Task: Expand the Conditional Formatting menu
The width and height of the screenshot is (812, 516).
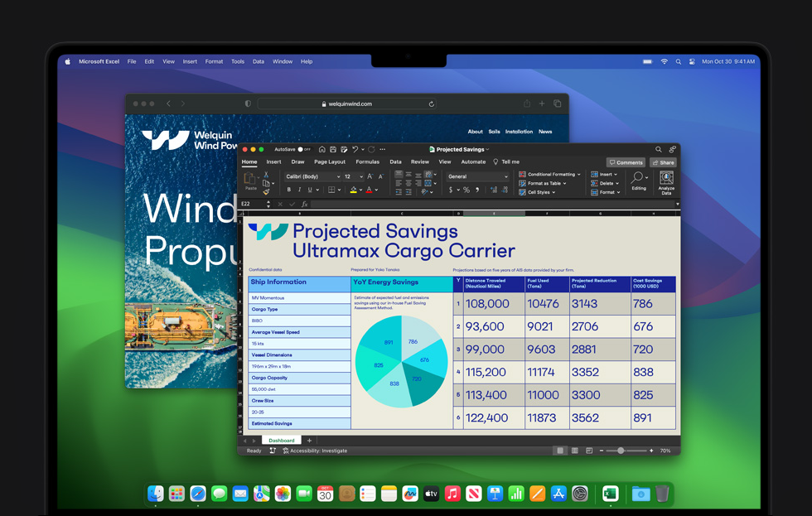Action: 549,175
